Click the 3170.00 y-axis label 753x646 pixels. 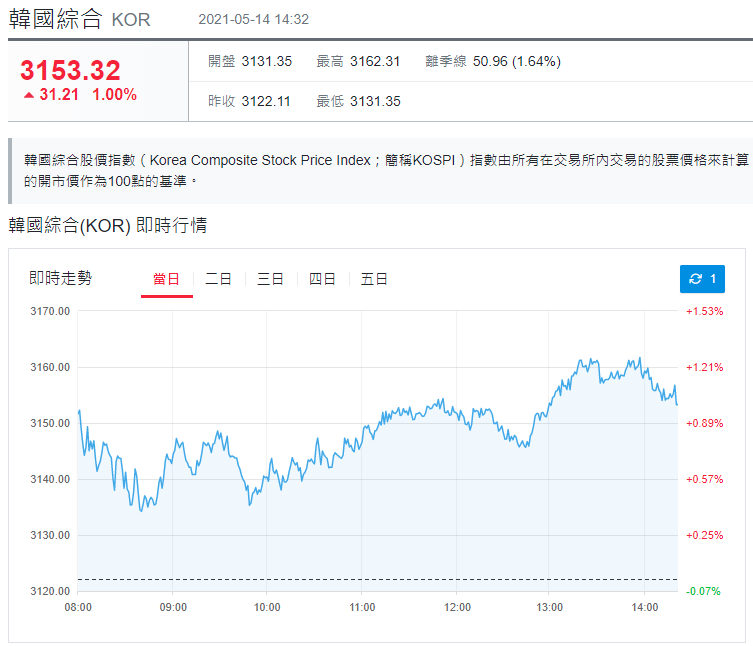[x=50, y=311]
